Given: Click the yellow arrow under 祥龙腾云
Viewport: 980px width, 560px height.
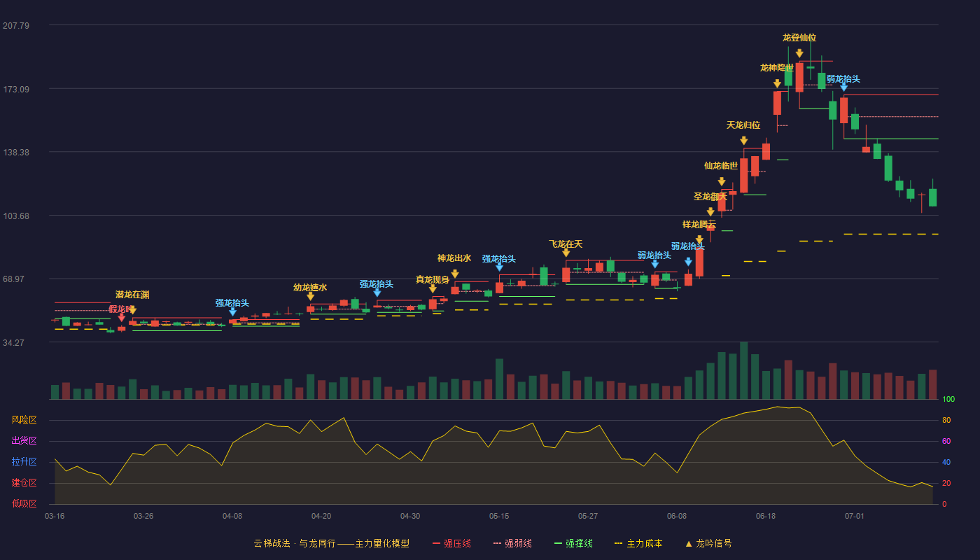Looking at the screenshot, I should pyautogui.click(x=699, y=239).
